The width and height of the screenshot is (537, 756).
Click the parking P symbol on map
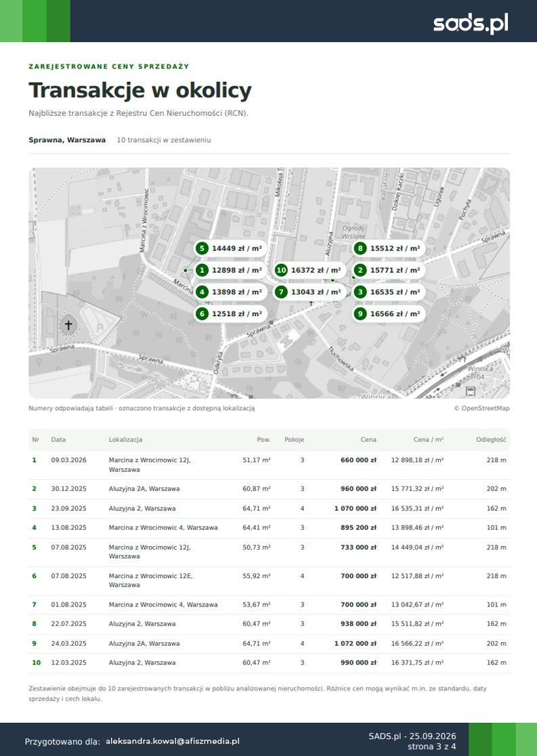pos(100,328)
